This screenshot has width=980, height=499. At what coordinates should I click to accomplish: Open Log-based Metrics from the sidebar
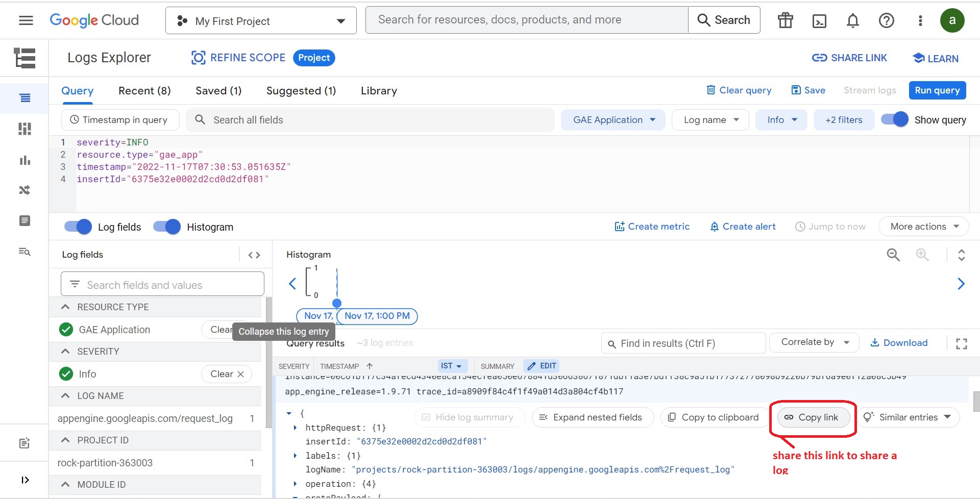(24, 160)
